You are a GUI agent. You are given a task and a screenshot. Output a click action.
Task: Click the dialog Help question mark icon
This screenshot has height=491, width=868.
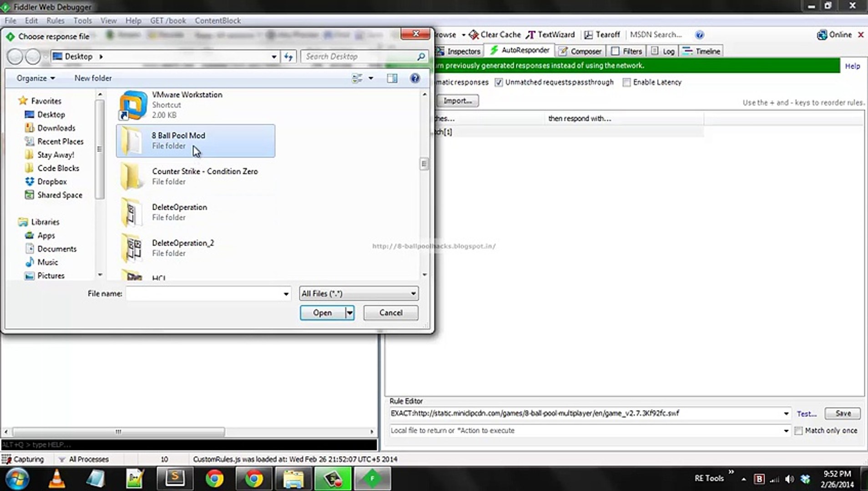(414, 78)
